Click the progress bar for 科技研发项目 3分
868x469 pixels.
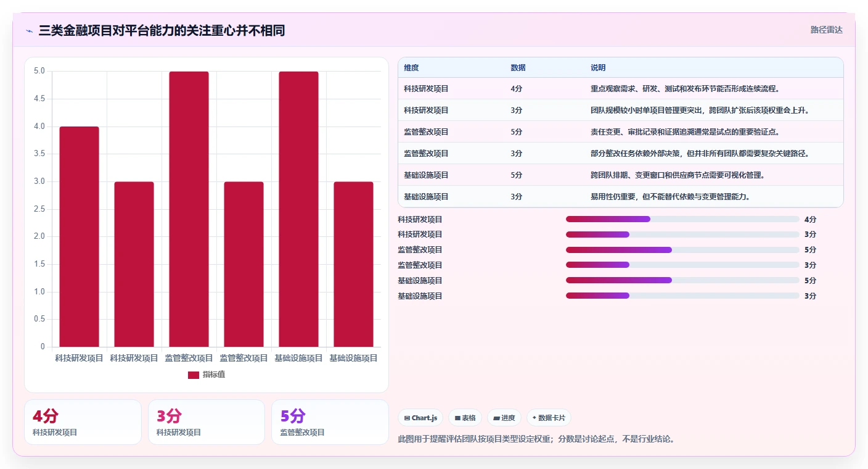(x=682, y=234)
